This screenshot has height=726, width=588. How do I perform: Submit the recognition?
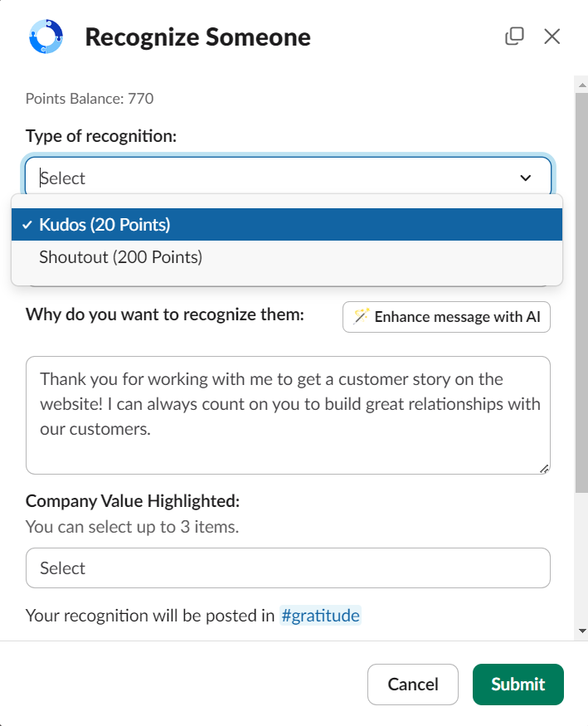[518, 684]
